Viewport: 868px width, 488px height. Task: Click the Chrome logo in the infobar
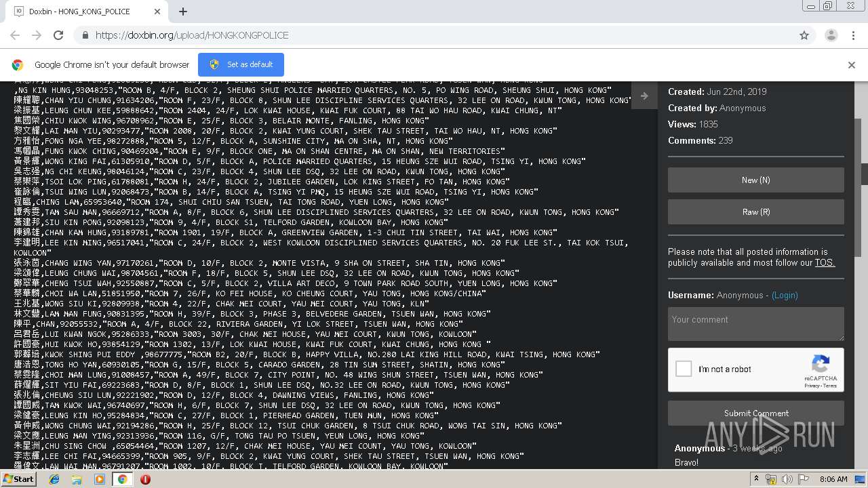point(18,65)
